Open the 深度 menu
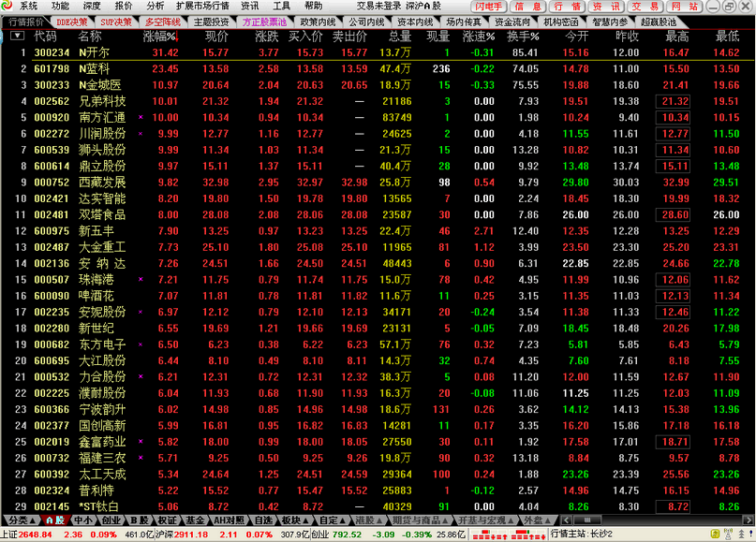The width and height of the screenshot is (756, 542). pos(92,6)
